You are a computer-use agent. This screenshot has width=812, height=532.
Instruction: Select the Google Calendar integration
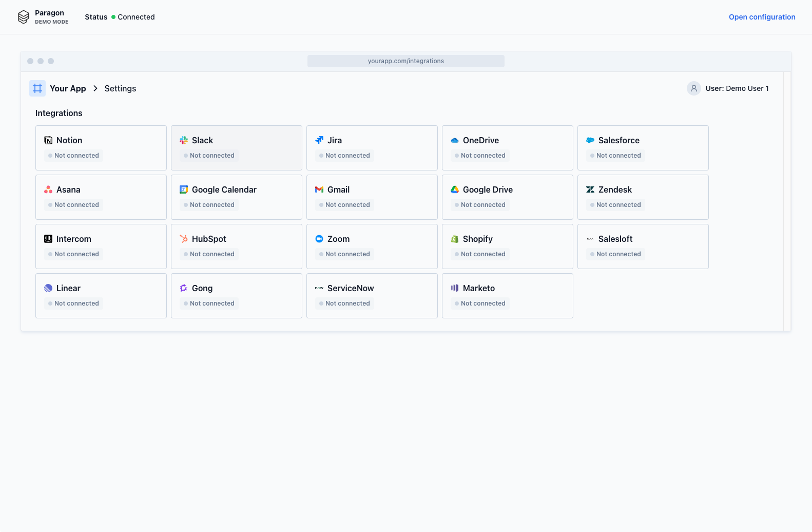236,197
